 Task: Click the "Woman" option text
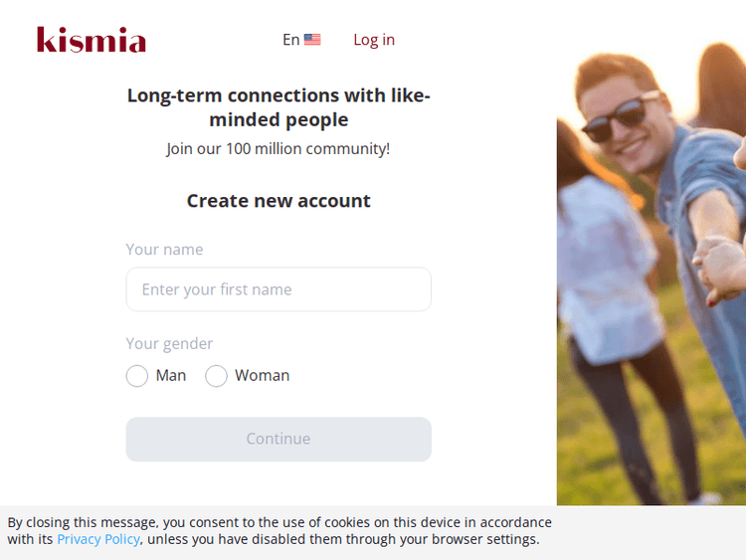[x=262, y=375]
